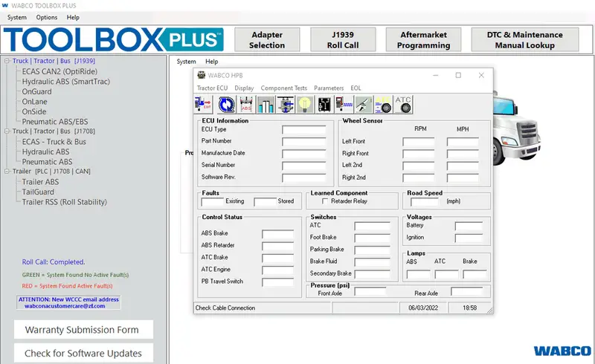Viewport: 595px width, 364px height.
Task: Select Hydraulic ABS (SmartTrac) tree item
Action: [x=66, y=82]
